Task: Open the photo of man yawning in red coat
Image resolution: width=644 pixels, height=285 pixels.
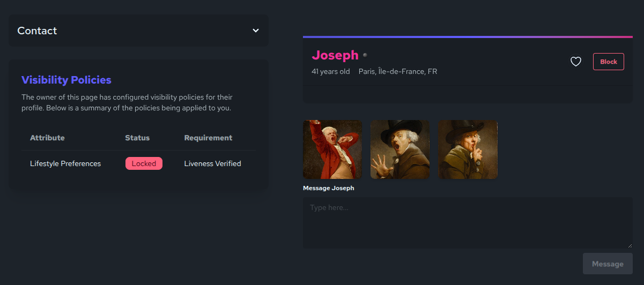Action: click(332, 149)
